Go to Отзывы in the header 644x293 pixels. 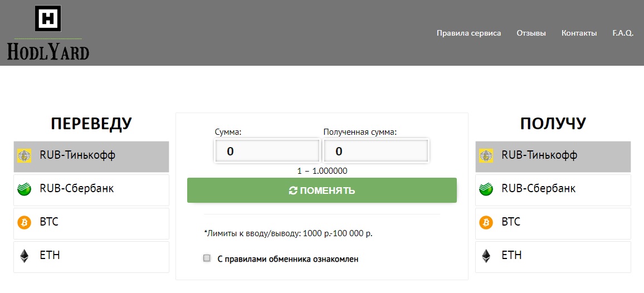(531, 33)
